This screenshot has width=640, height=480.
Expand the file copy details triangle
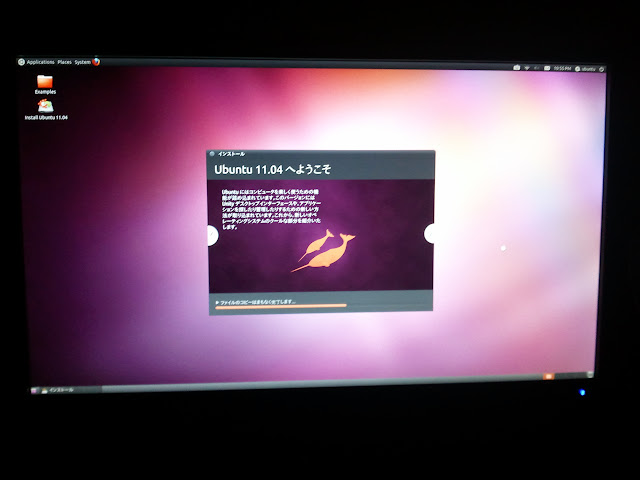(217, 302)
